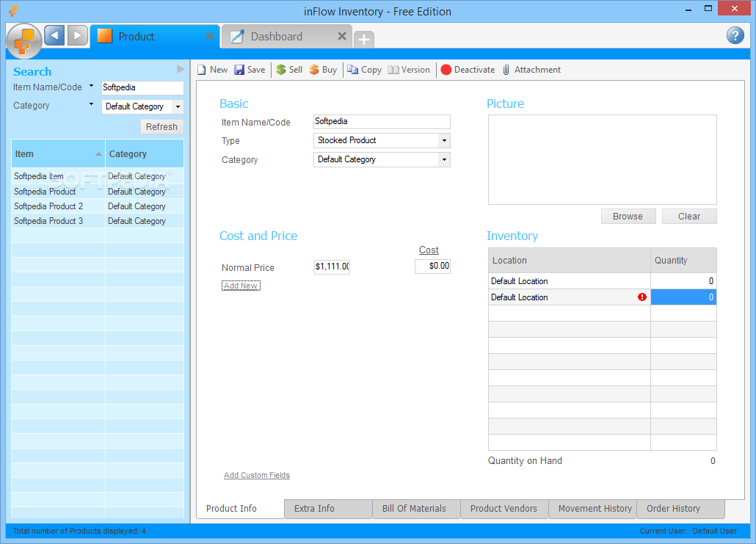Click the empty Picture box
The height and width of the screenshot is (544, 756).
pyautogui.click(x=602, y=159)
